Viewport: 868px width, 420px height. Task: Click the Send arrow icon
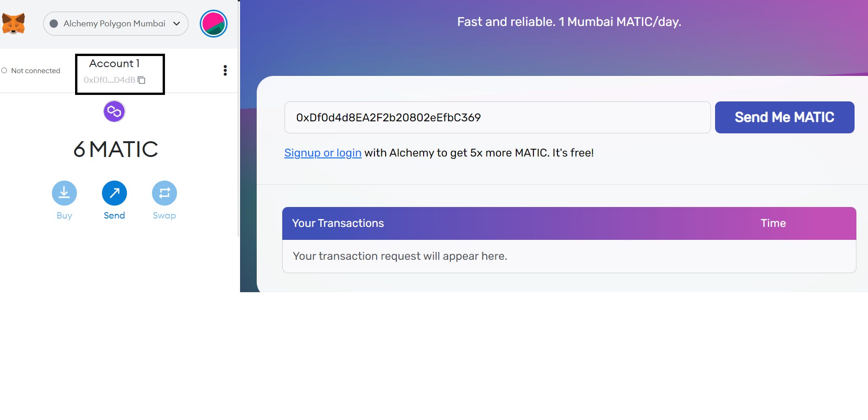(x=114, y=193)
